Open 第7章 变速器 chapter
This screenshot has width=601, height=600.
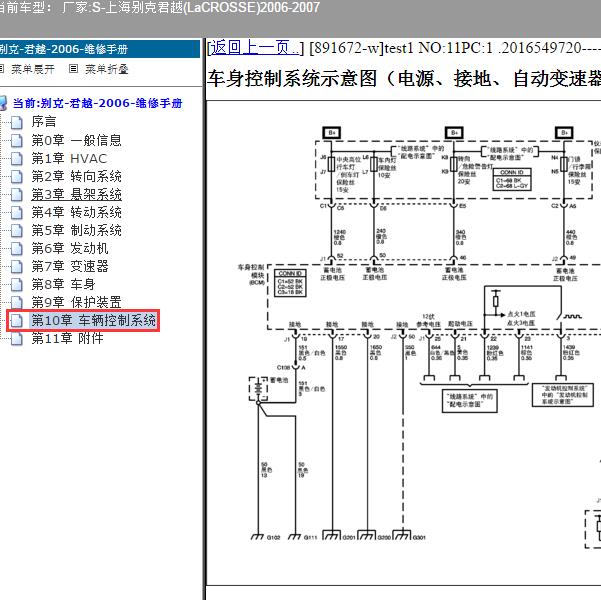[70, 266]
